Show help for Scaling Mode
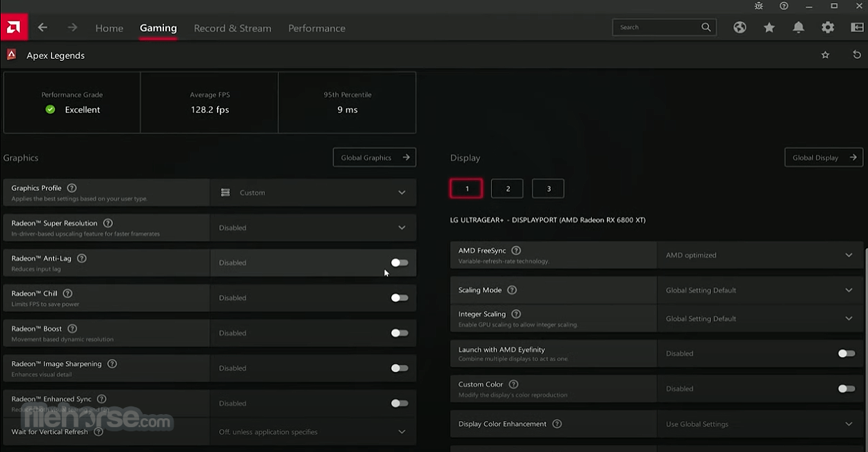The image size is (868, 452). point(512,290)
